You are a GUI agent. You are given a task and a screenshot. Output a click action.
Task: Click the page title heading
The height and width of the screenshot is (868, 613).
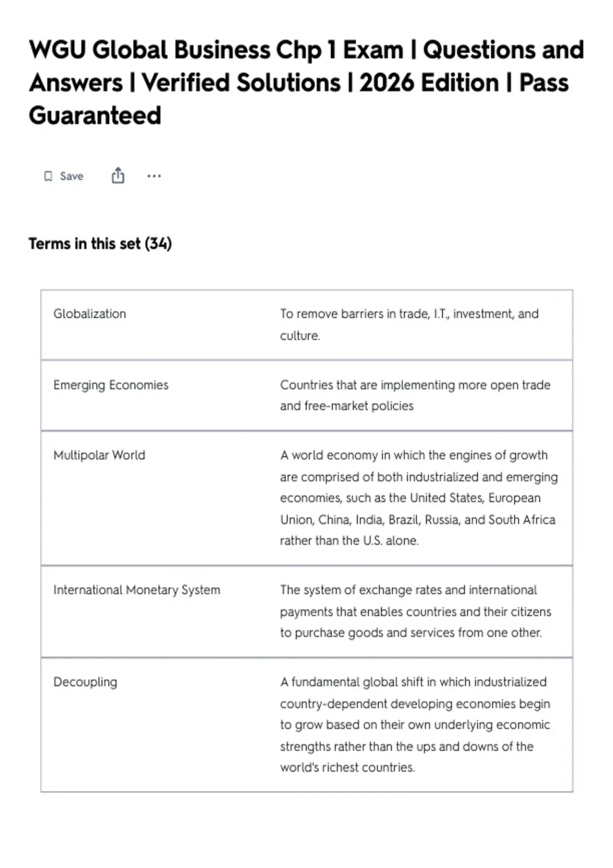[306, 83]
